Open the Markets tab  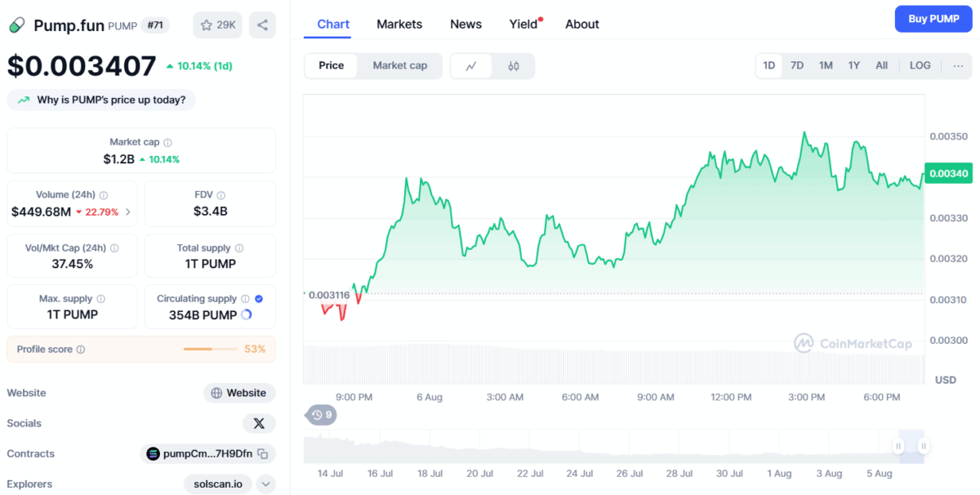click(x=399, y=24)
